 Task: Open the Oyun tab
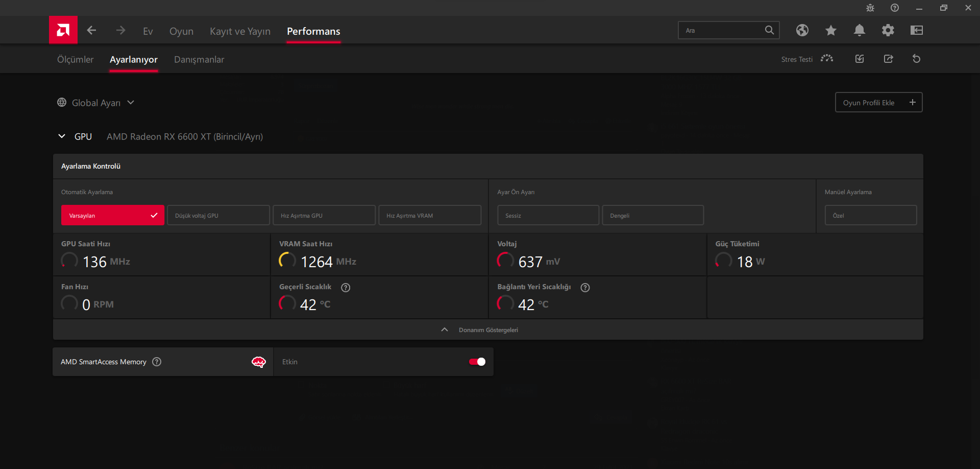tap(181, 31)
